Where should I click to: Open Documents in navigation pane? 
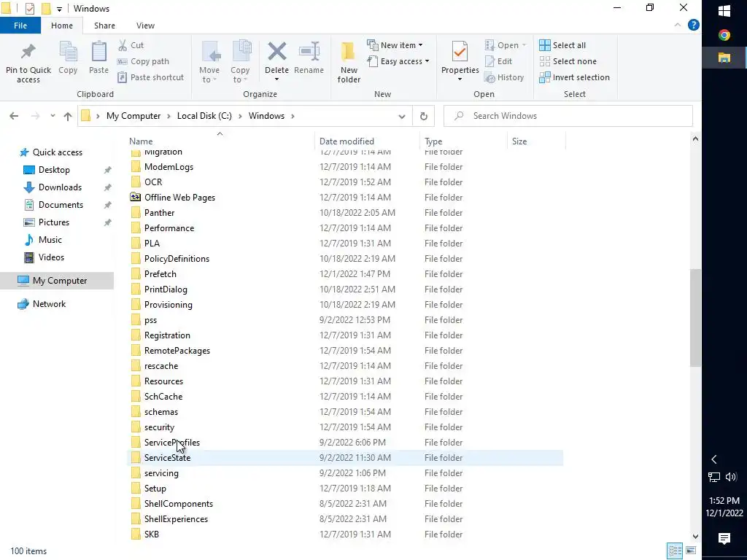pos(61,205)
